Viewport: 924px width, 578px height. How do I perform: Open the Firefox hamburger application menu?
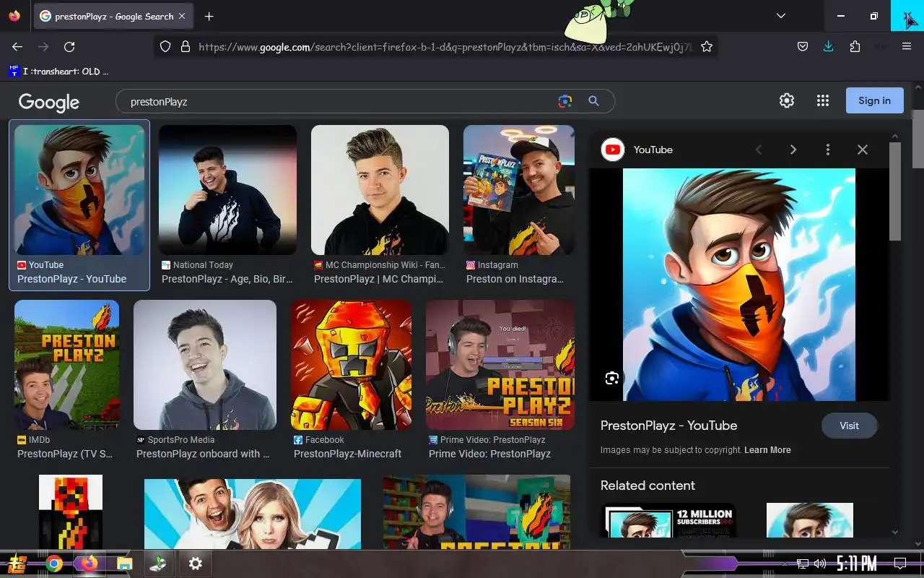click(907, 46)
